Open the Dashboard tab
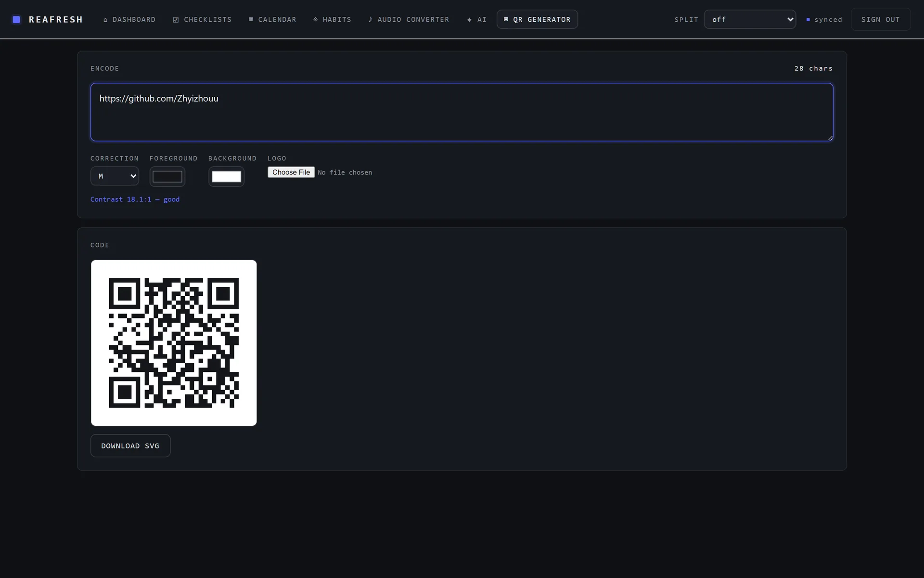The width and height of the screenshot is (924, 578). click(129, 19)
